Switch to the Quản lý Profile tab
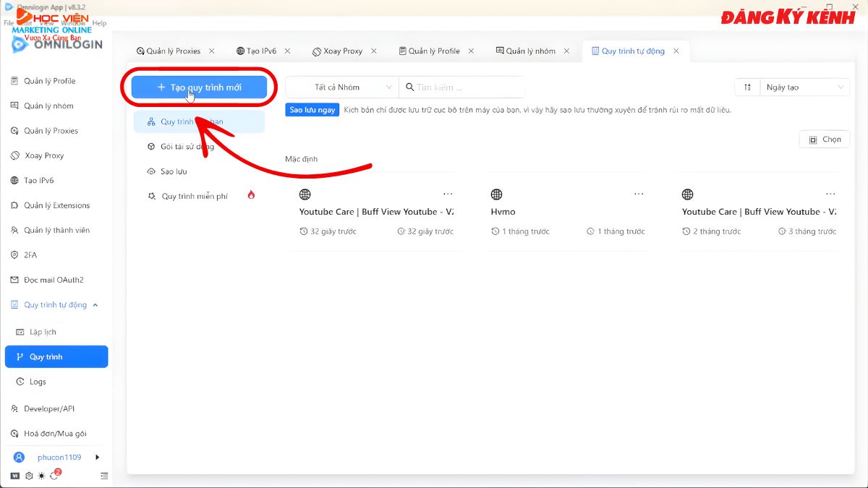 coord(433,51)
